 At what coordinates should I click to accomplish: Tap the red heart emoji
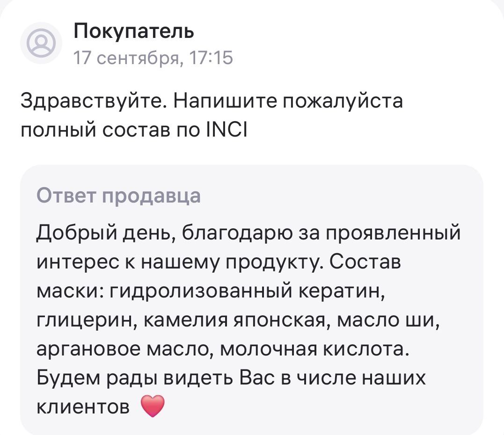tap(153, 406)
